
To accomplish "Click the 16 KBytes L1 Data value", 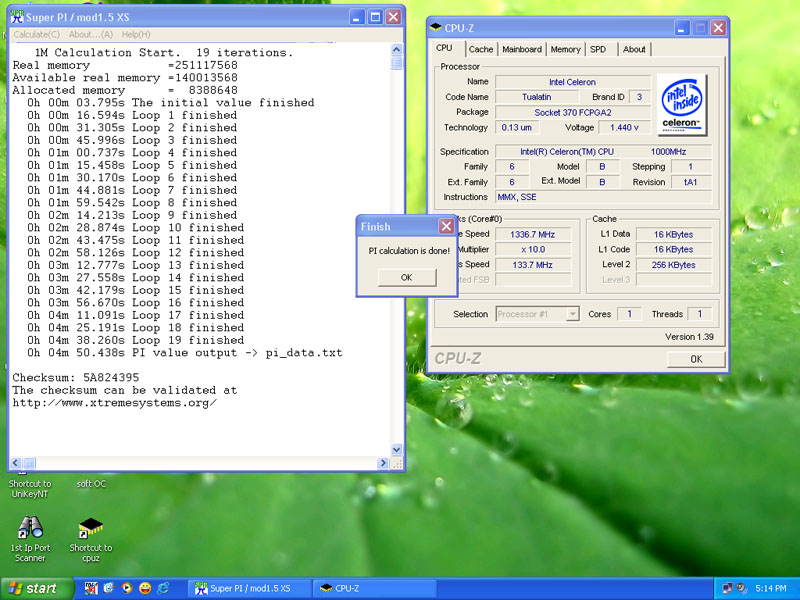I will (x=673, y=234).
